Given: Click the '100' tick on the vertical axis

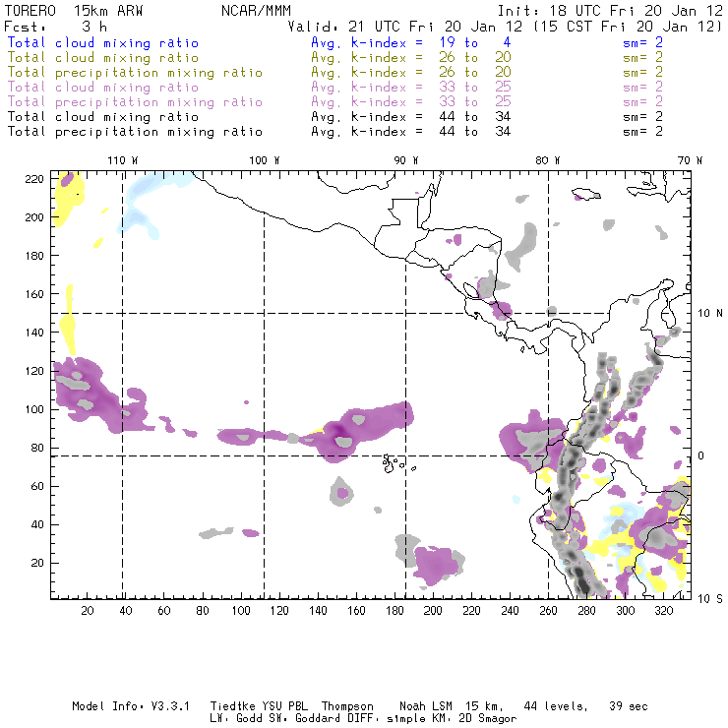Looking at the screenshot, I should coord(34,409).
